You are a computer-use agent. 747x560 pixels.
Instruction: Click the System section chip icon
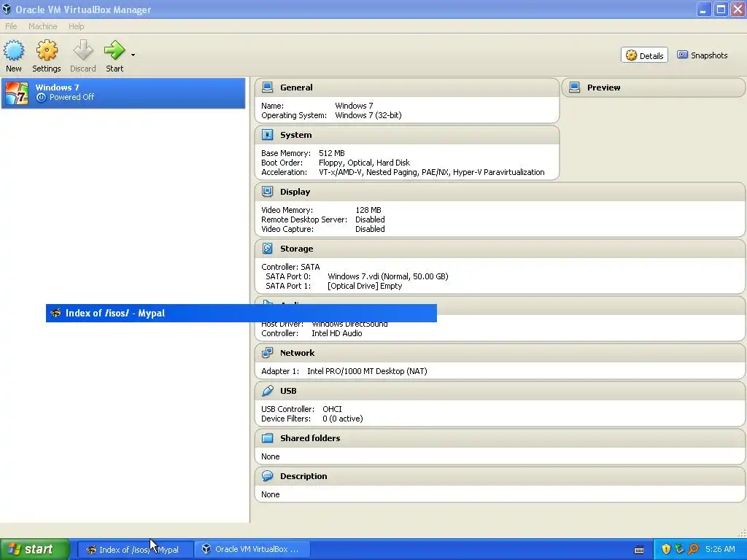click(x=267, y=135)
